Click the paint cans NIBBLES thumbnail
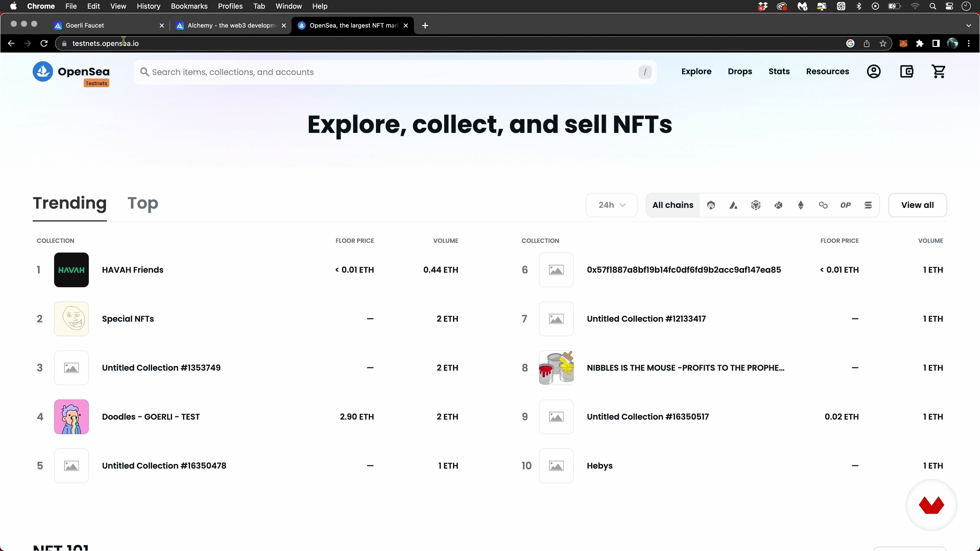 [x=556, y=368]
